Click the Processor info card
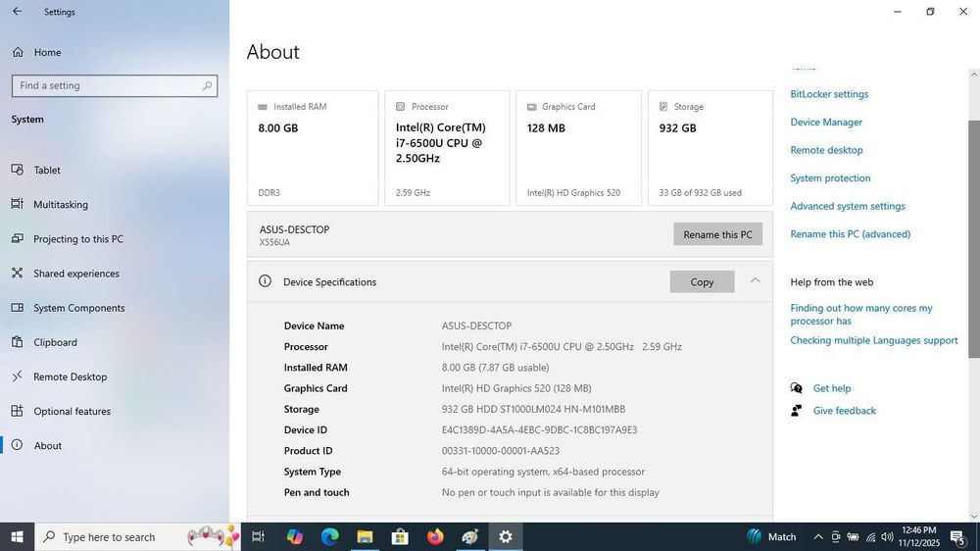This screenshot has width=980, height=551. pyautogui.click(x=447, y=148)
